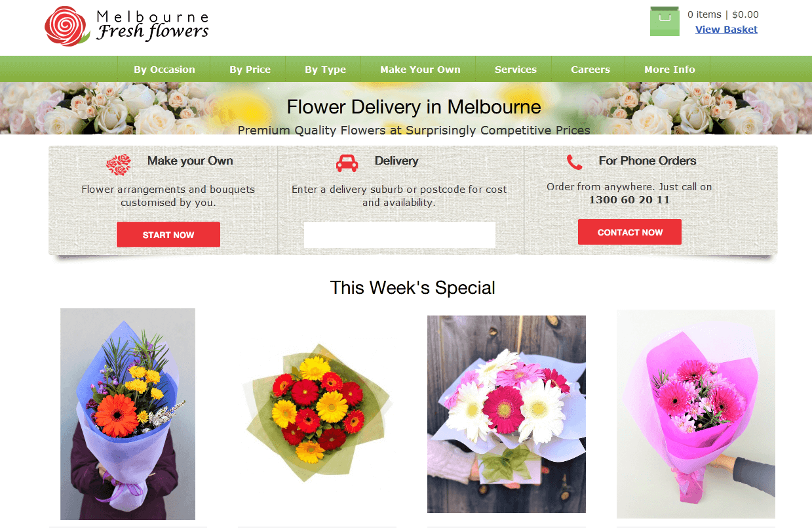The height and width of the screenshot is (530, 812).
Task: Click the START NOW button
Action: pos(168,235)
